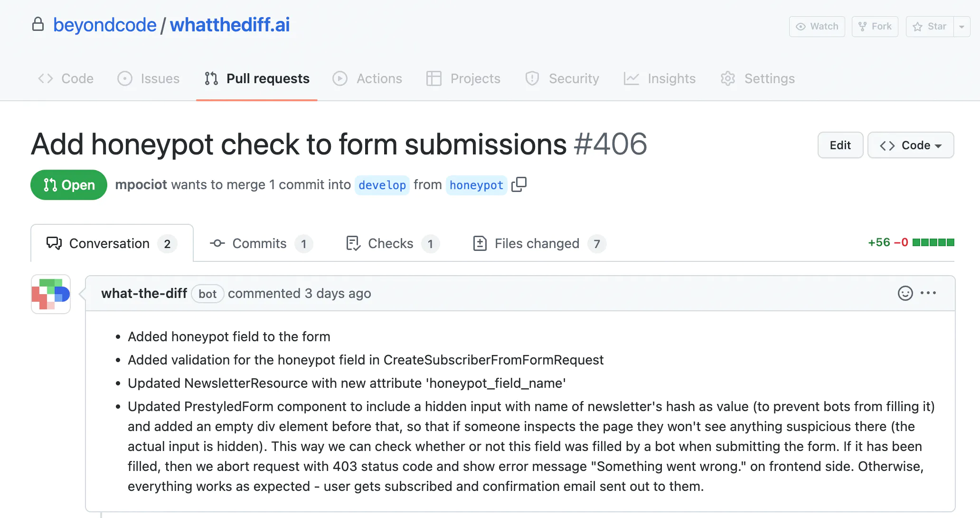The width and height of the screenshot is (980, 518).
Task: Expand the Star lists dropdown arrow
Action: point(962,27)
